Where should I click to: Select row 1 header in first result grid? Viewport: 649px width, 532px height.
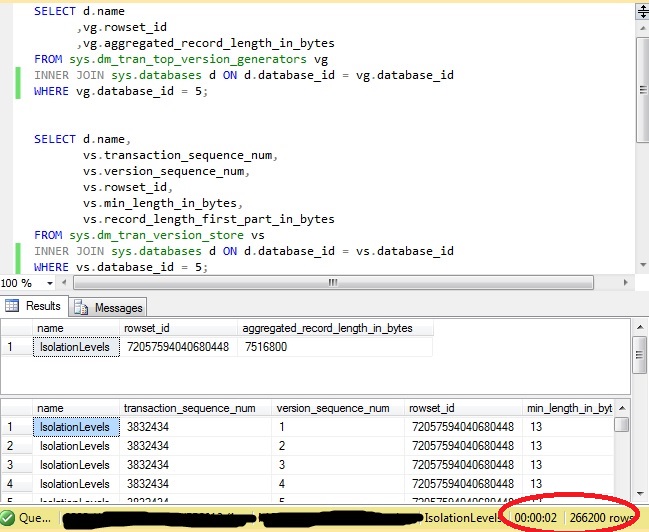tap(16, 347)
